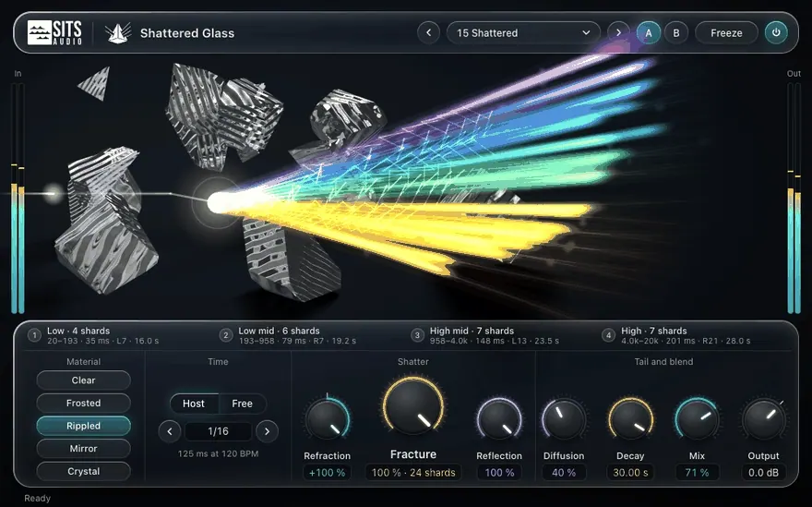
Task: Click the '125 ms at 120 BPM' readout
Action: click(x=218, y=453)
